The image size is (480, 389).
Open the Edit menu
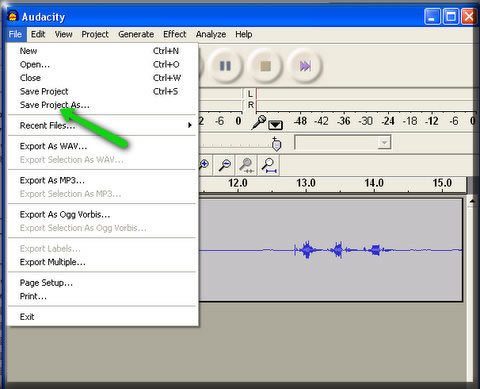pyautogui.click(x=38, y=34)
